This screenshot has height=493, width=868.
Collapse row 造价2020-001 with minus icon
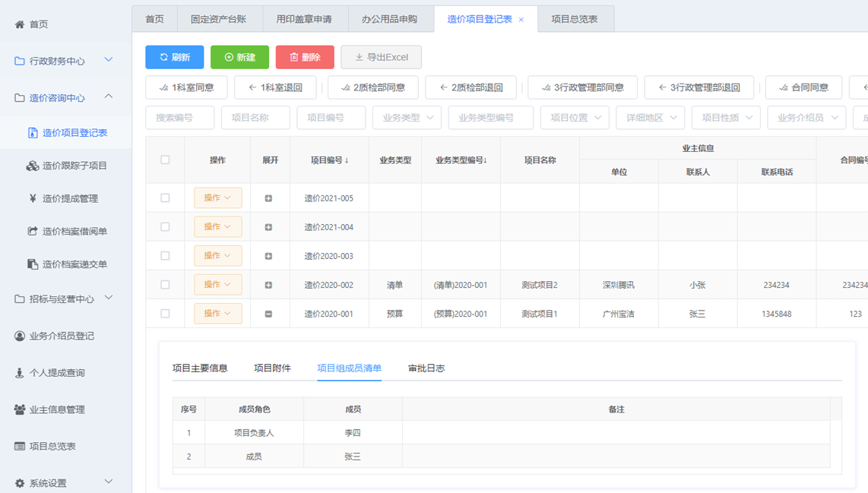[268, 314]
